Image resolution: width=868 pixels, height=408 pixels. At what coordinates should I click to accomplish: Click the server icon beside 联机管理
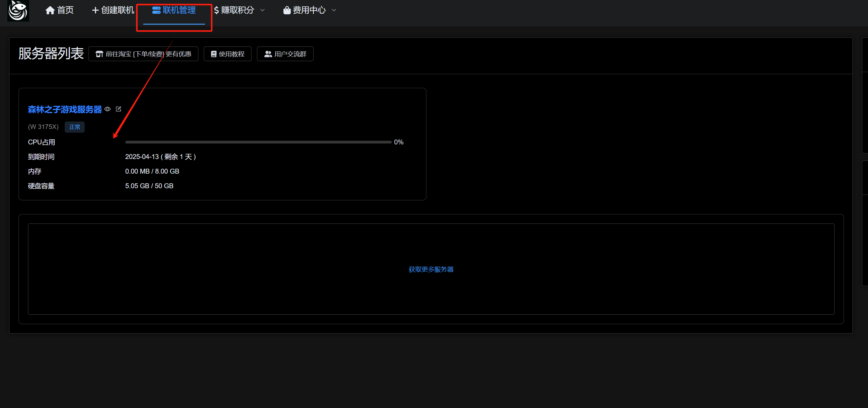click(x=156, y=10)
